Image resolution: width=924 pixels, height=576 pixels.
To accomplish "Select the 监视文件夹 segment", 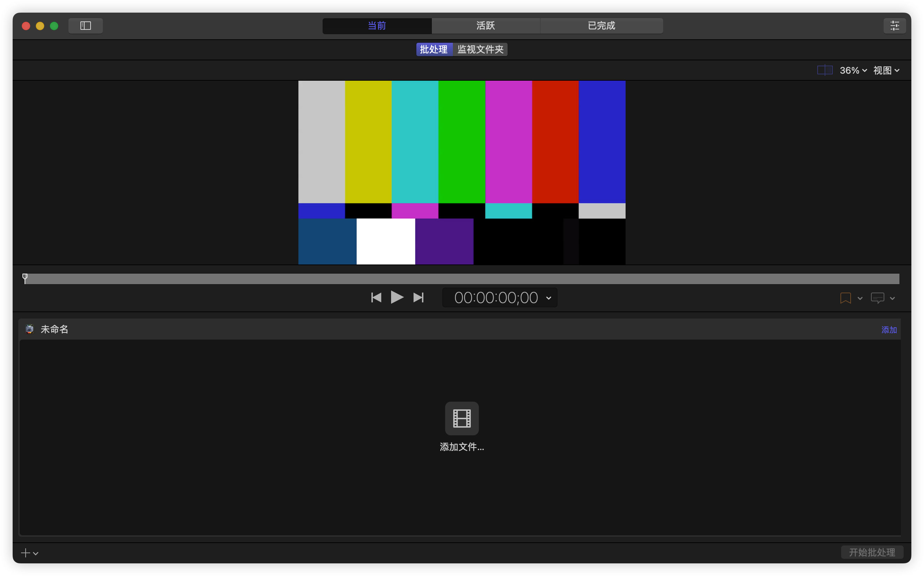I will 480,49.
